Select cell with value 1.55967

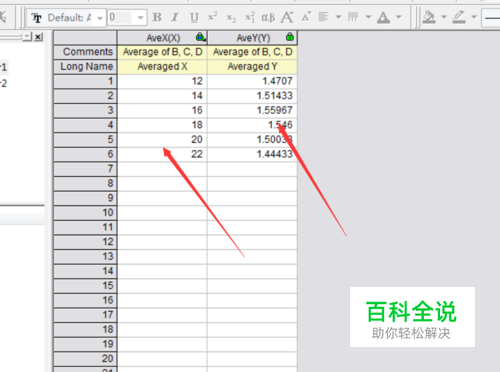[252, 110]
